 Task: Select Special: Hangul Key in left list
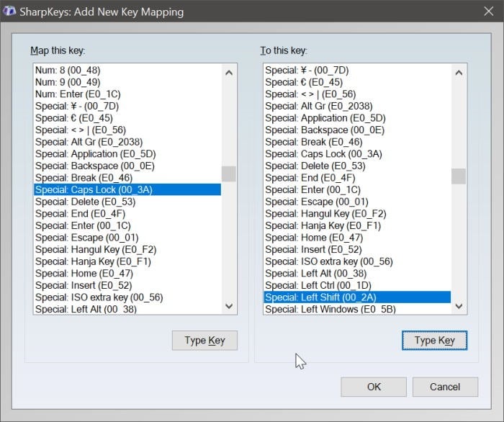(x=95, y=249)
